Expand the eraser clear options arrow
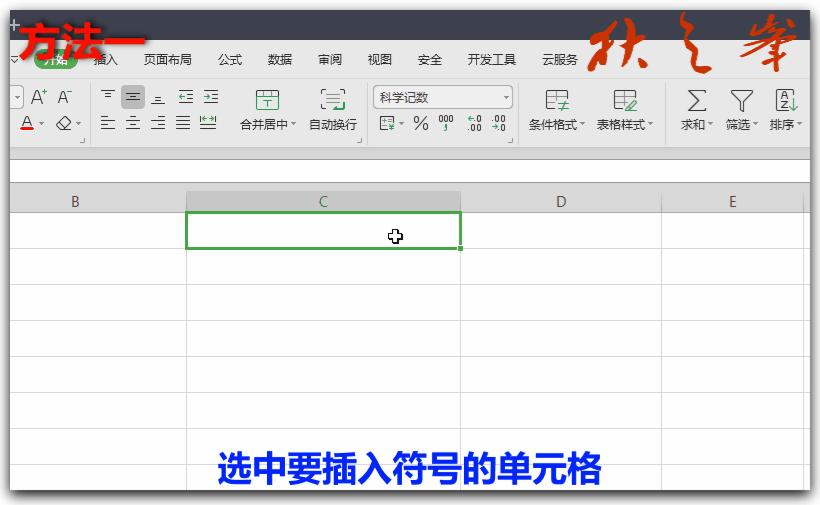The image size is (820, 505). [79, 124]
